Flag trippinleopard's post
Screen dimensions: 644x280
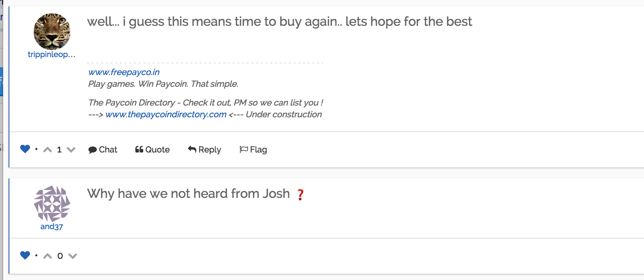click(253, 149)
